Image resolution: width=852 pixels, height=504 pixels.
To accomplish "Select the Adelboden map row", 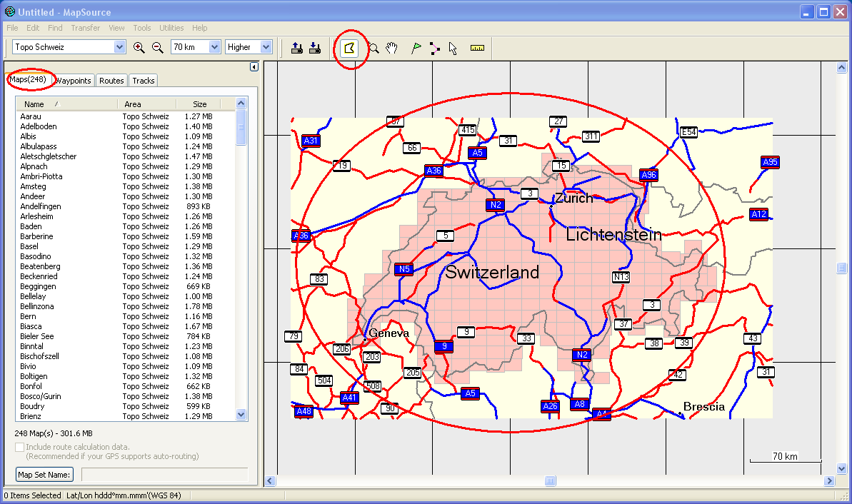I will tap(126, 126).
